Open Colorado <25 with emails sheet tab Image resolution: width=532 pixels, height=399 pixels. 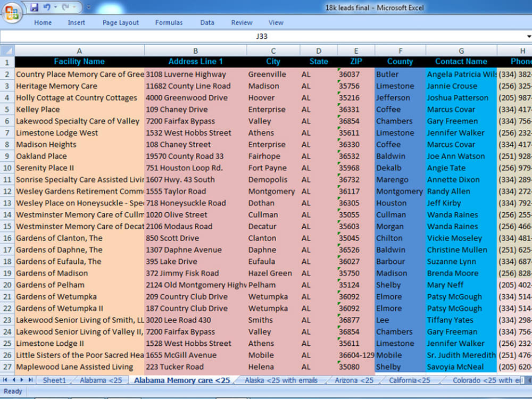tap(488, 380)
